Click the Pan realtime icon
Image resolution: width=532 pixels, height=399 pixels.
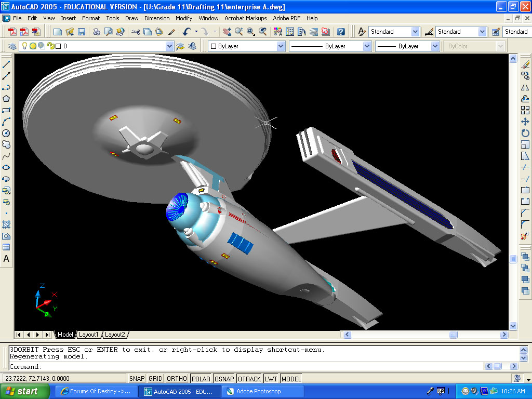pos(227,32)
